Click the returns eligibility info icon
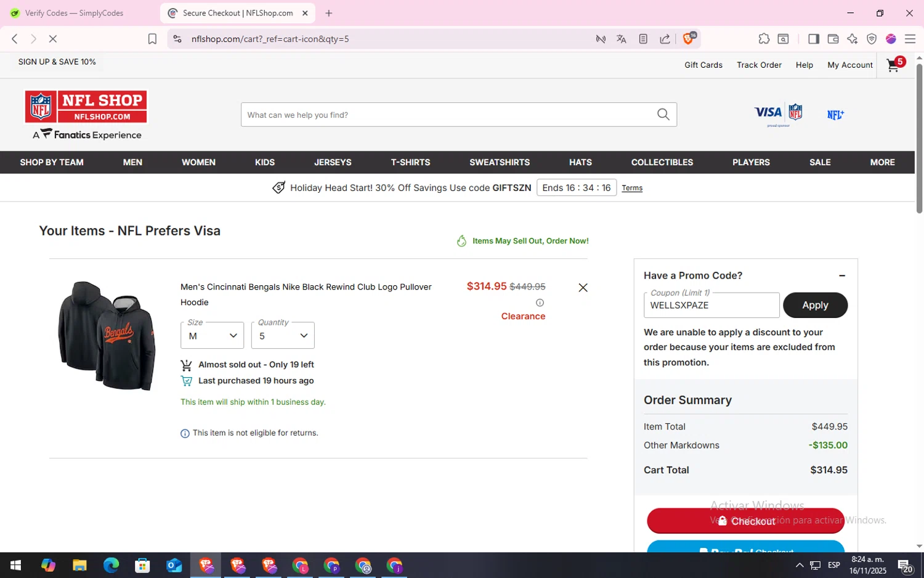Screen dimensions: 924x578 click(x=185, y=433)
